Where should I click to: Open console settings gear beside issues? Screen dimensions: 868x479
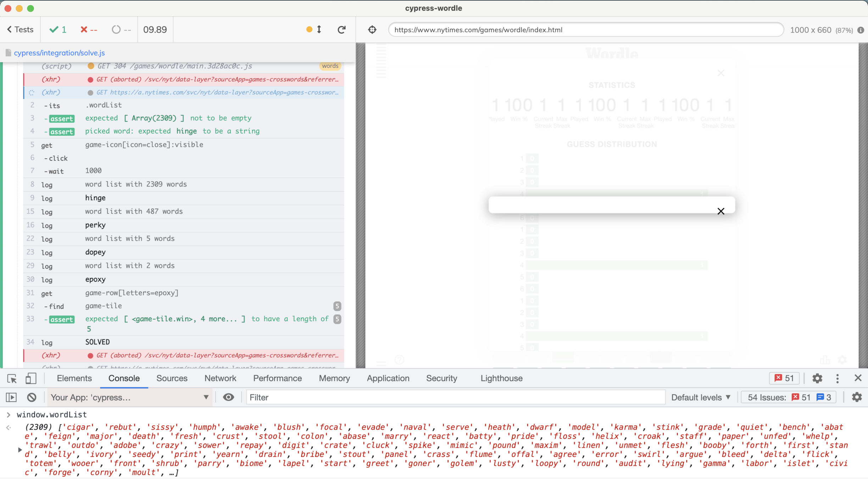point(857,397)
